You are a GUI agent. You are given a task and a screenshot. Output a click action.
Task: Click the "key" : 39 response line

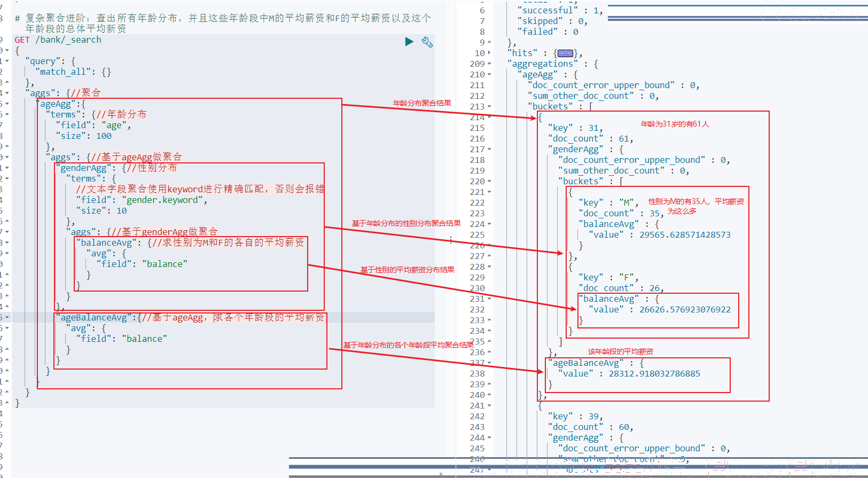click(x=575, y=416)
